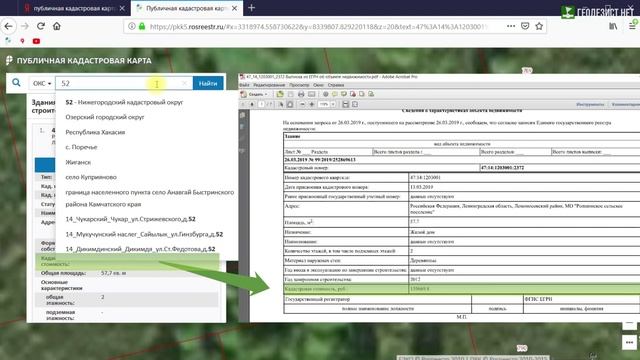This screenshot has width=640, height=360.
Task: Click the save-page icon in Acrobat second toolbar row
Action: click(346, 104)
